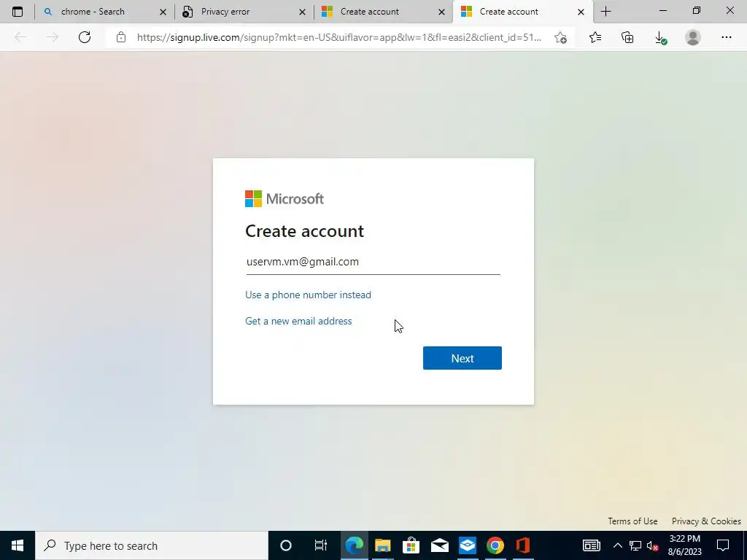Close the active Create account tab
The image size is (747, 560).
click(x=581, y=12)
